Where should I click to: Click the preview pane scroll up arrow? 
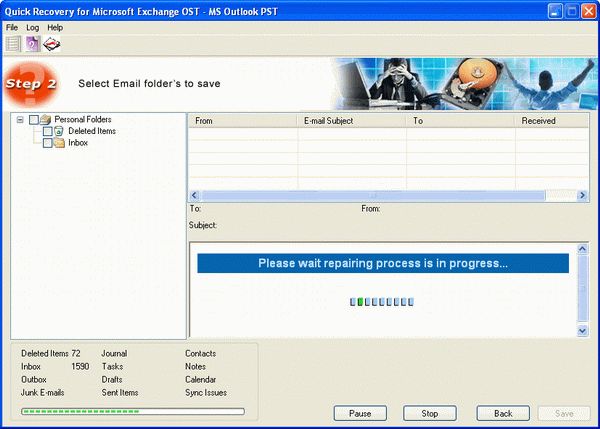(582, 249)
